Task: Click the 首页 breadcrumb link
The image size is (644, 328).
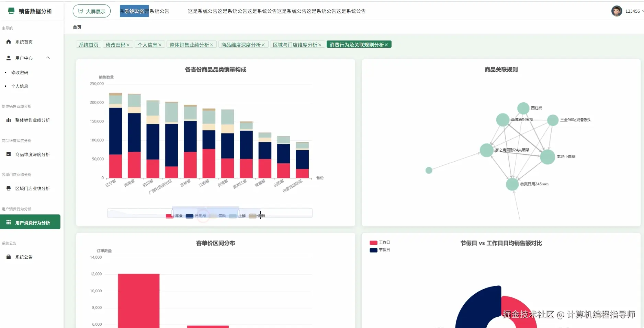Action: point(77,27)
